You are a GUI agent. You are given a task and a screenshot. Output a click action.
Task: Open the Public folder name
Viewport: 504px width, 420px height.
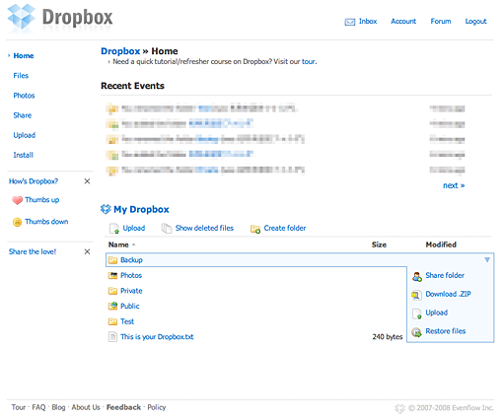click(130, 306)
